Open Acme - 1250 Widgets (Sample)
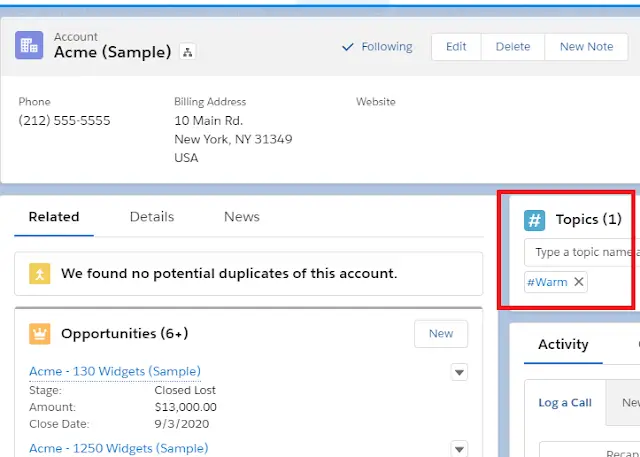The width and height of the screenshot is (640, 457). [119, 448]
